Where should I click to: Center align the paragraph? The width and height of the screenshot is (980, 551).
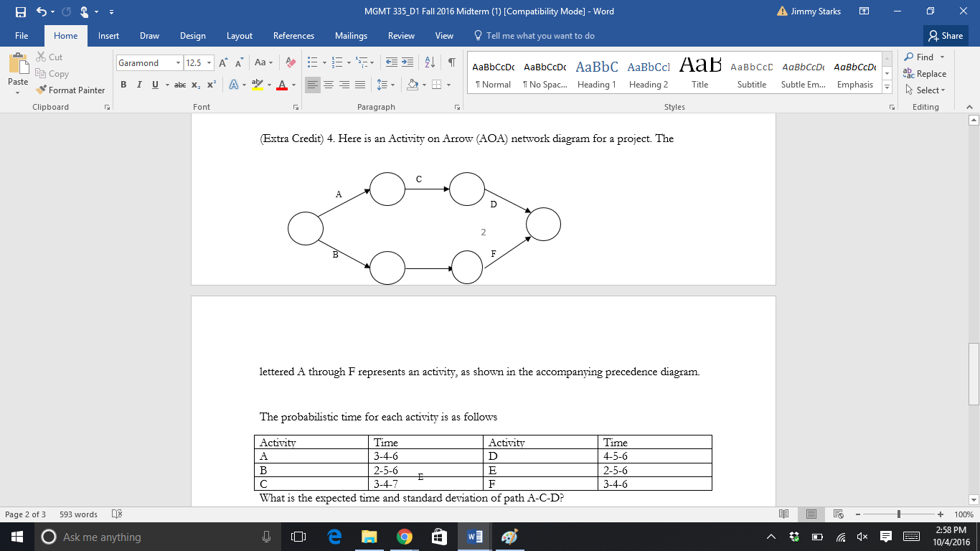coord(329,85)
